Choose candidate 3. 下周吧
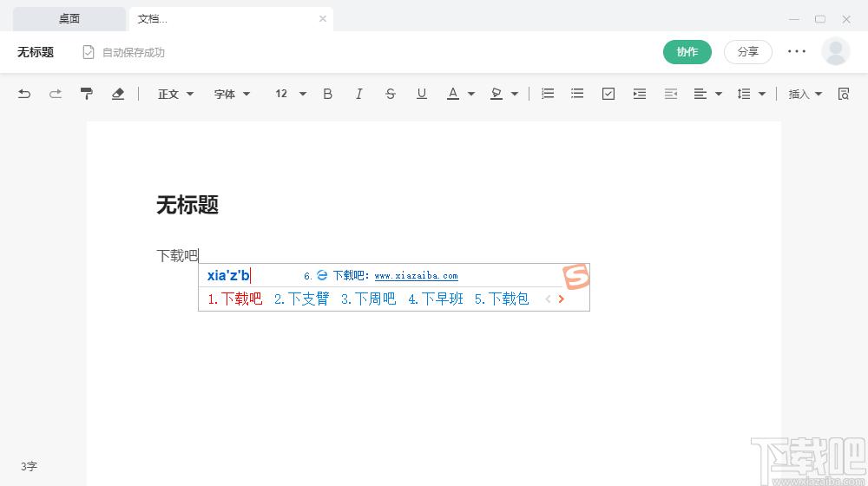The image size is (868, 486). click(369, 299)
